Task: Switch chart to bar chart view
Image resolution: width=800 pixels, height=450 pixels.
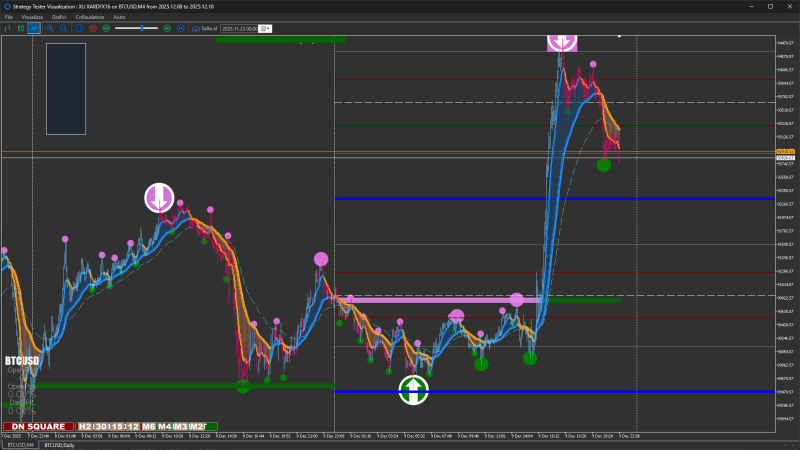Action: click(7, 29)
